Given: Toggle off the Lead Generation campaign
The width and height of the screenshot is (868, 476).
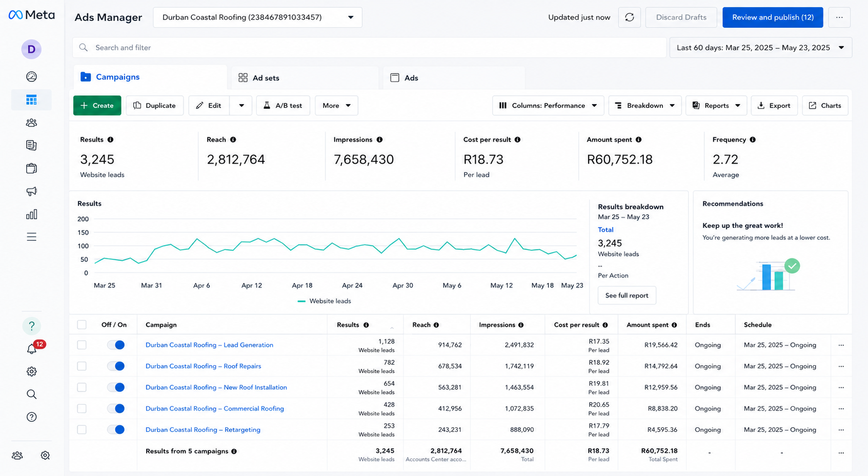Looking at the screenshot, I should 116,345.
